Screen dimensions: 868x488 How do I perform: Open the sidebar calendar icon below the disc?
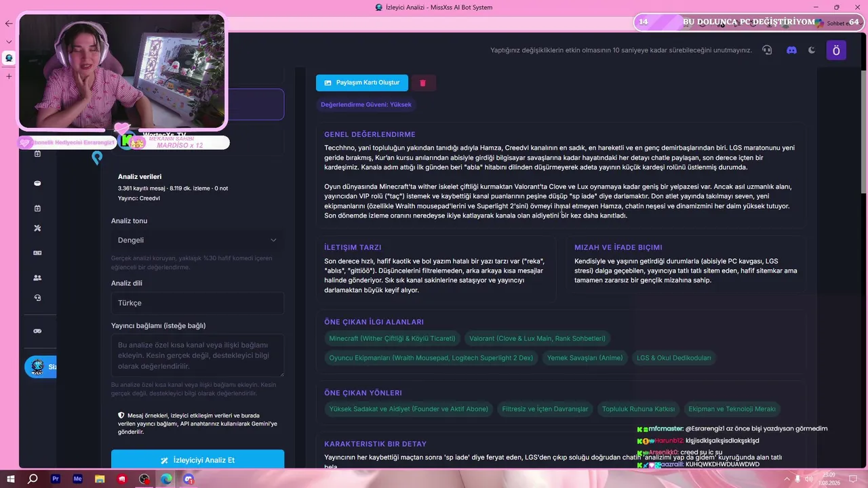pyautogui.click(x=37, y=208)
